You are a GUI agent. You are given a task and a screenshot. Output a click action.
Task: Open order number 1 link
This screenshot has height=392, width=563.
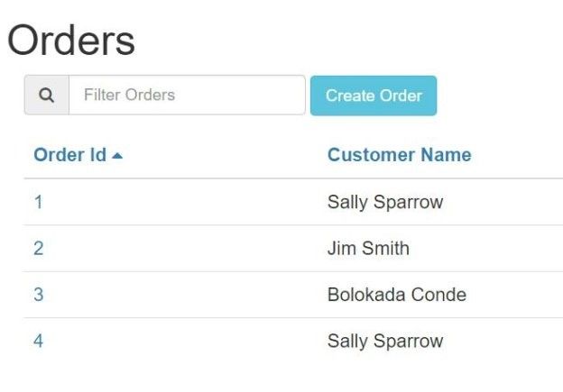click(x=39, y=202)
